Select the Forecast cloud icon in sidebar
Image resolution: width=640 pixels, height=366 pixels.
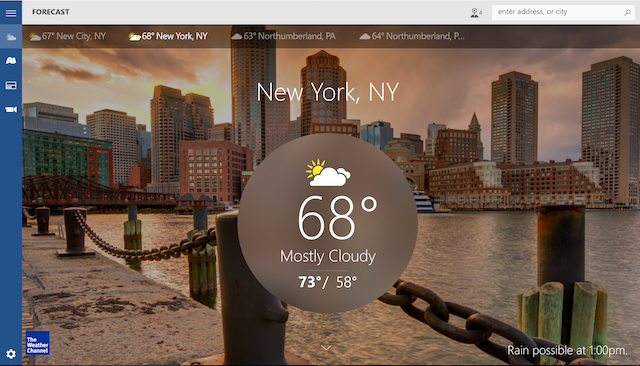[x=11, y=37]
